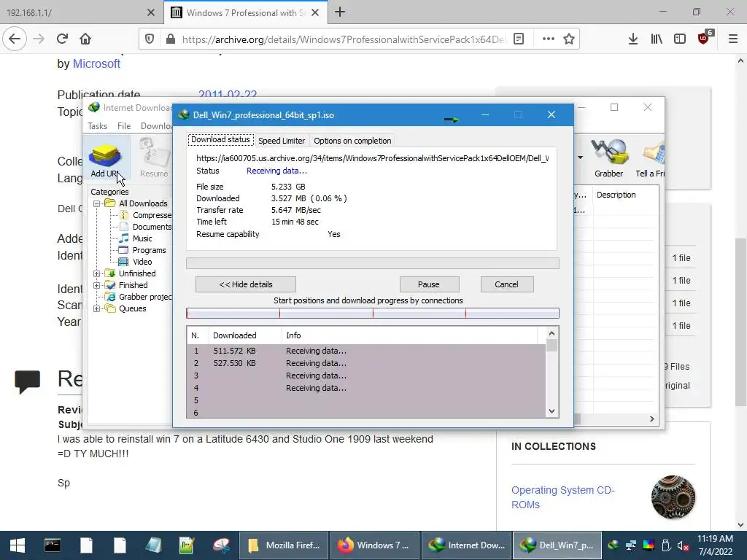Click the Add URL icon in IDM toolbar

(105, 157)
